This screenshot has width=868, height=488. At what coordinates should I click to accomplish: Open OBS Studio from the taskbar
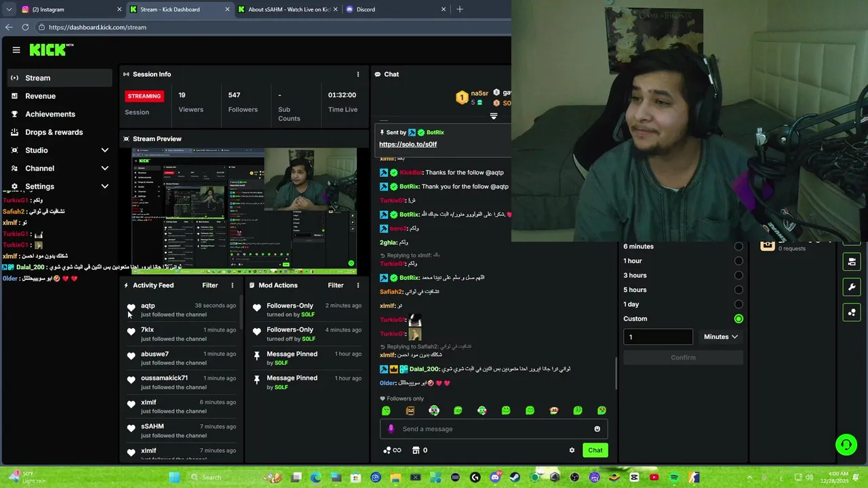(x=574, y=477)
